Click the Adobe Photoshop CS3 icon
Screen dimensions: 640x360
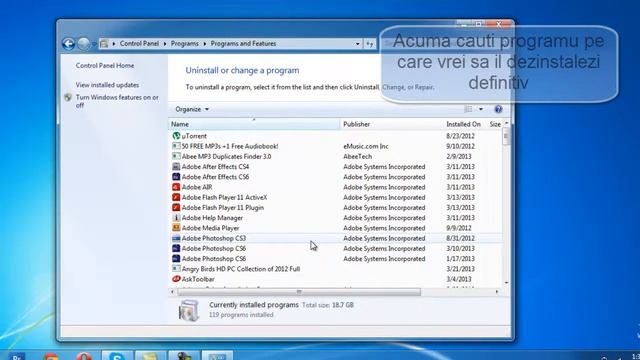click(x=176, y=238)
